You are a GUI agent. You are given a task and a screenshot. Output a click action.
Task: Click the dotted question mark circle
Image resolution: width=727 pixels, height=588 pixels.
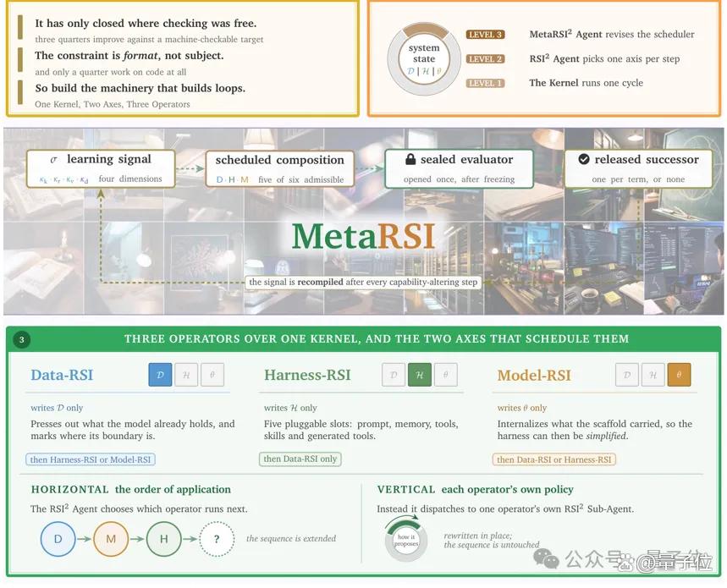(217, 539)
